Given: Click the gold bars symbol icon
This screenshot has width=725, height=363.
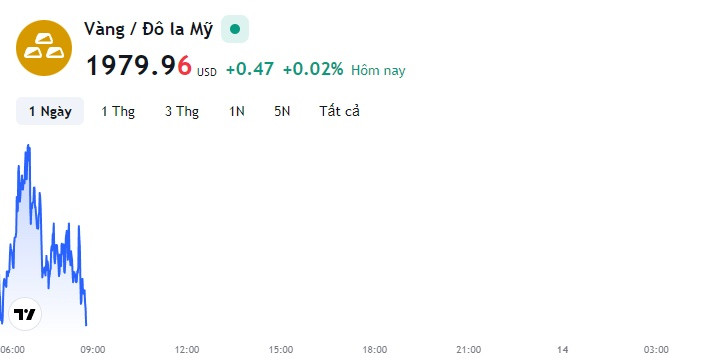Looking at the screenshot, I should [44, 48].
